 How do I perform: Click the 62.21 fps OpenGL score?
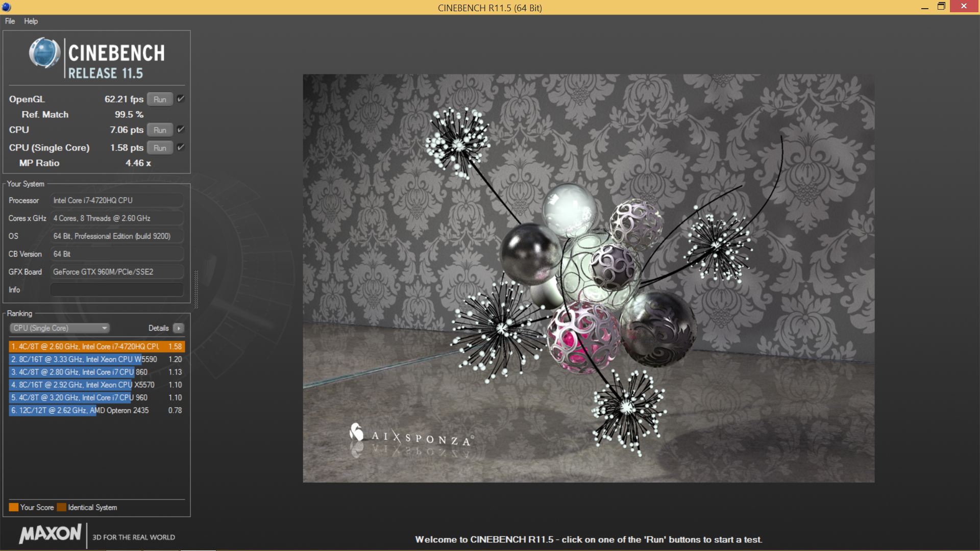point(124,99)
